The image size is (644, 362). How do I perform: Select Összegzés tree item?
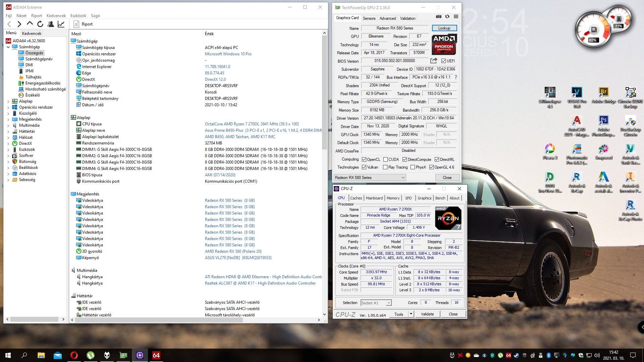coord(34,53)
